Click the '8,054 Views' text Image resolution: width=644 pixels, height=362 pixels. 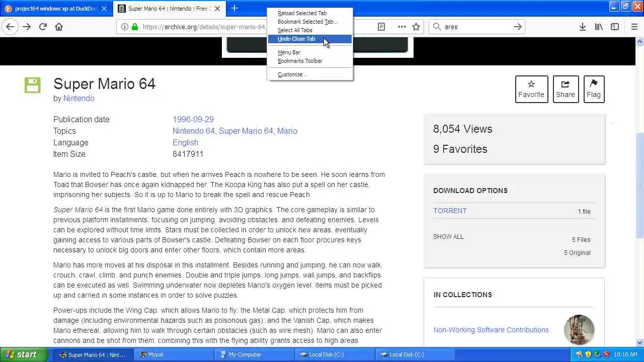click(462, 129)
